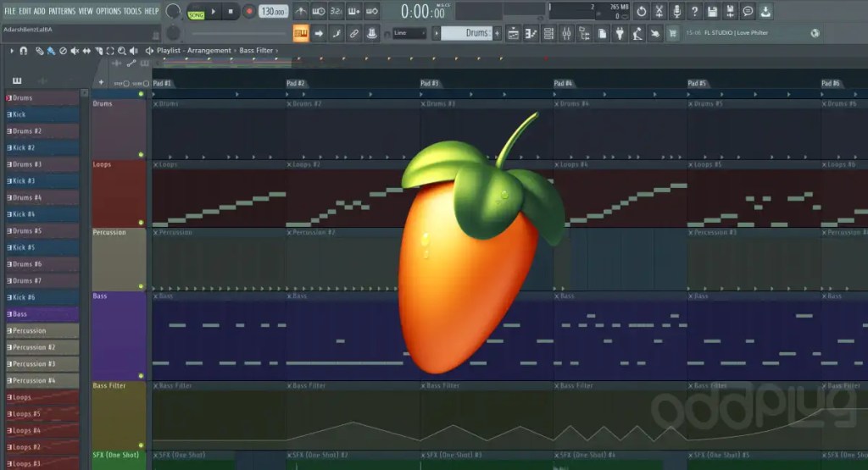Open the OPTIONS menu
This screenshot has height=470, width=868.
click(108, 11)
